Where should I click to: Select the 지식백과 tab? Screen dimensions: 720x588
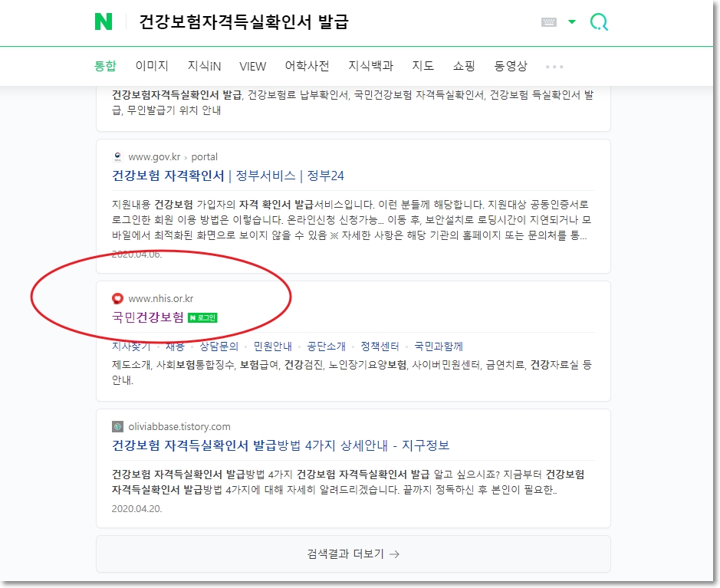click(371, 66)
